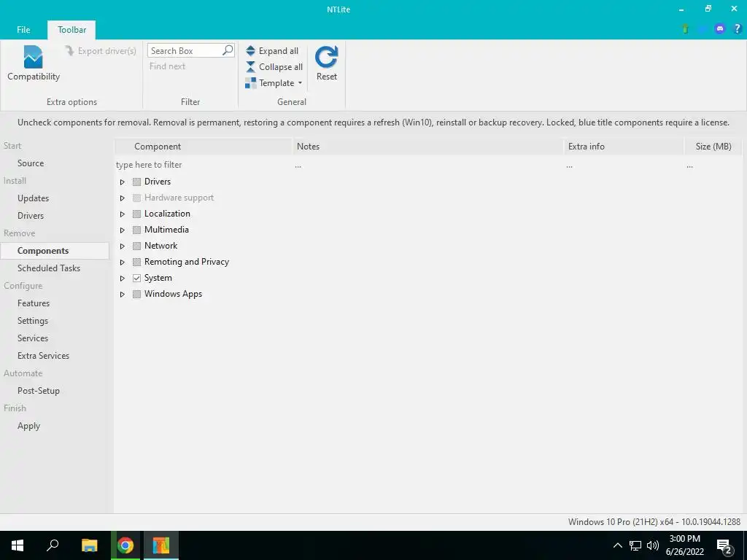Click the magnifier icon in Search Box
The width and height of the screenshot is (747, 560).
tap(228, 50)
